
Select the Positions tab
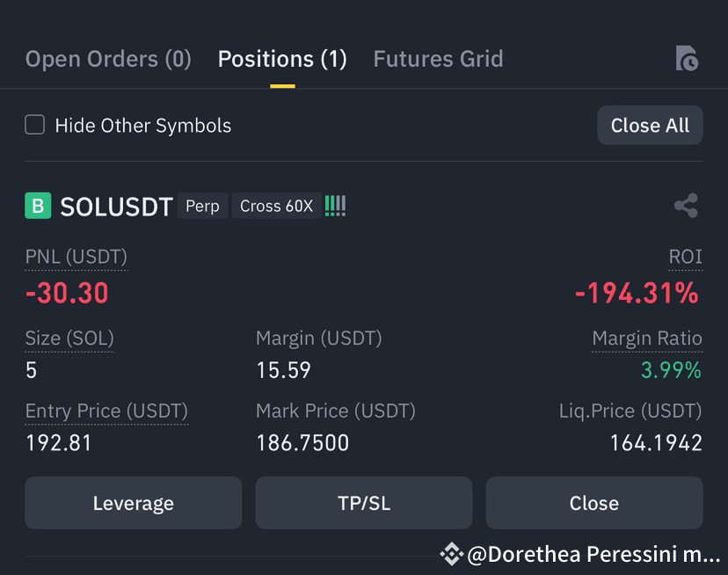click(x=281, y=58)
